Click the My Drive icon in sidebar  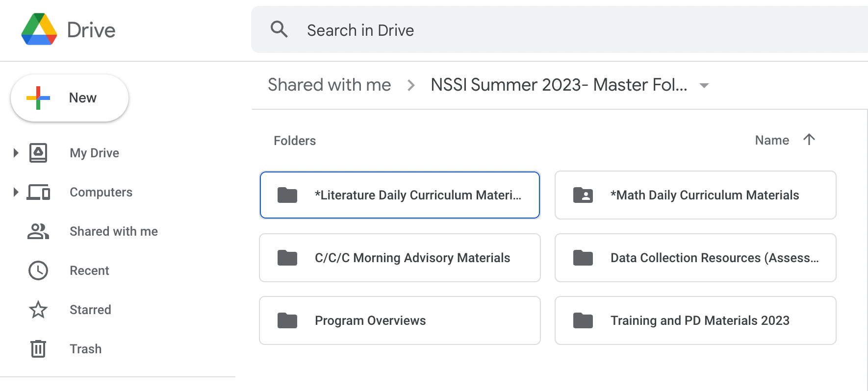[38, 153]
